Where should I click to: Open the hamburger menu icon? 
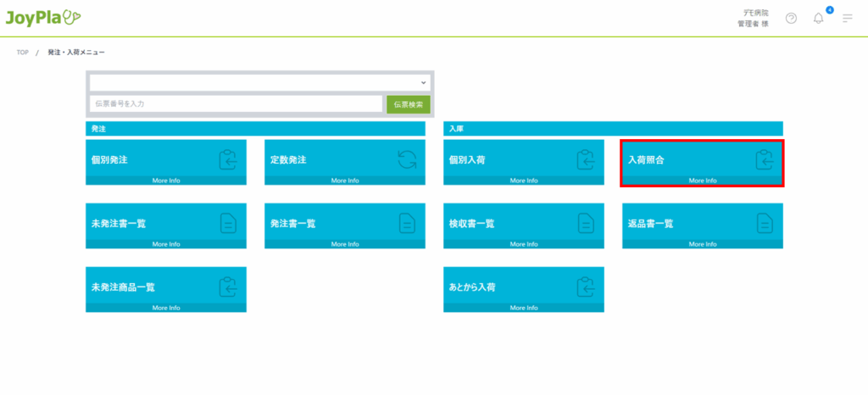click(847, 18)
